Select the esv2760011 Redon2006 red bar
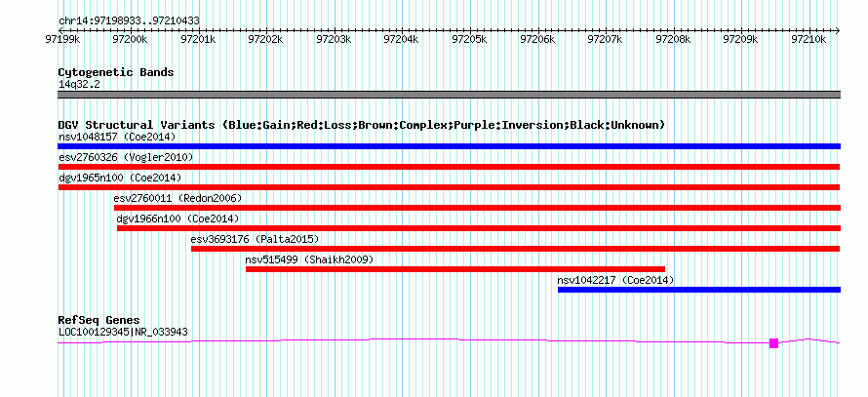Image resolution: width=868 pixels, height=397 pixels. [477, 208]
